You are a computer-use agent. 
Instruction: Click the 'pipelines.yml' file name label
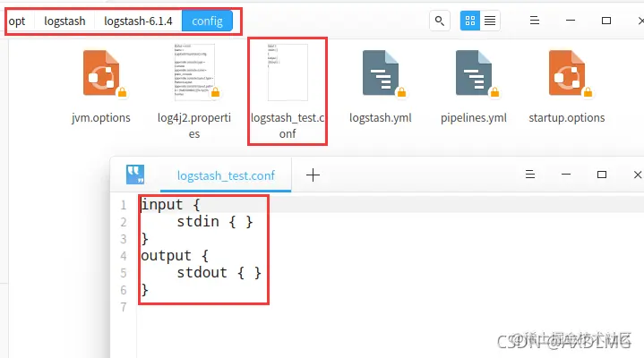click(x=474, y=118)
